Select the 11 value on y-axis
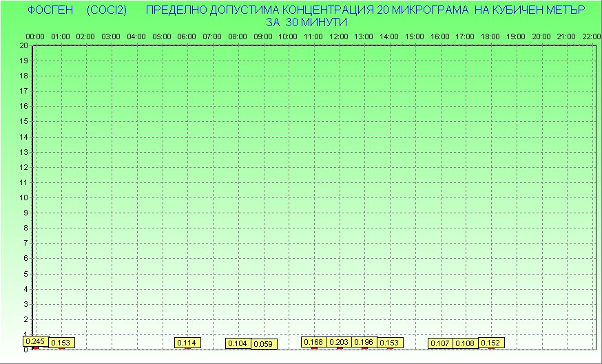Image resolution: width=602 pixels, height=364 pixels. click(24, 182)
